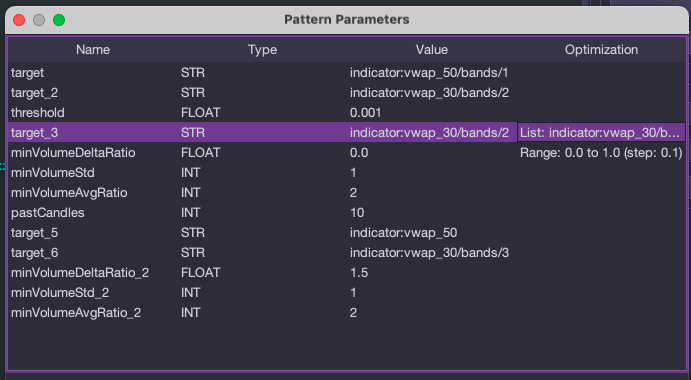This screenshot has height=380, width=691.
Task: Select minVolumeAvgRatio parameter name
Action: (69, 193)
